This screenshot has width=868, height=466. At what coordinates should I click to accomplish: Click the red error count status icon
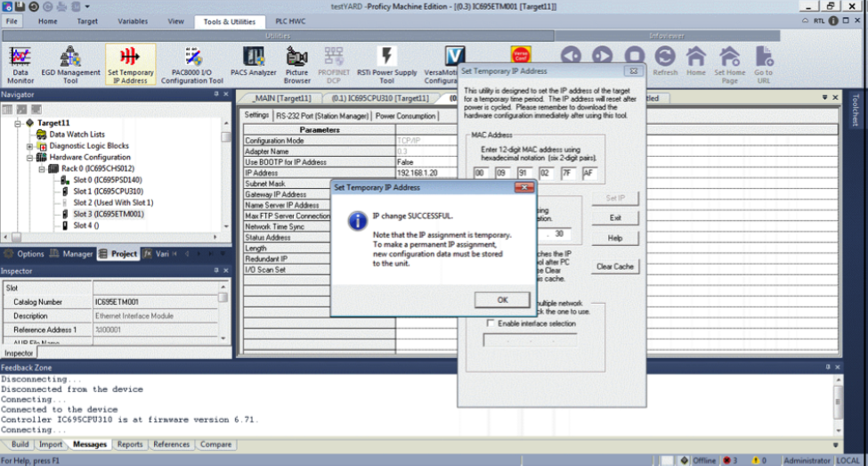click(726, 461)
